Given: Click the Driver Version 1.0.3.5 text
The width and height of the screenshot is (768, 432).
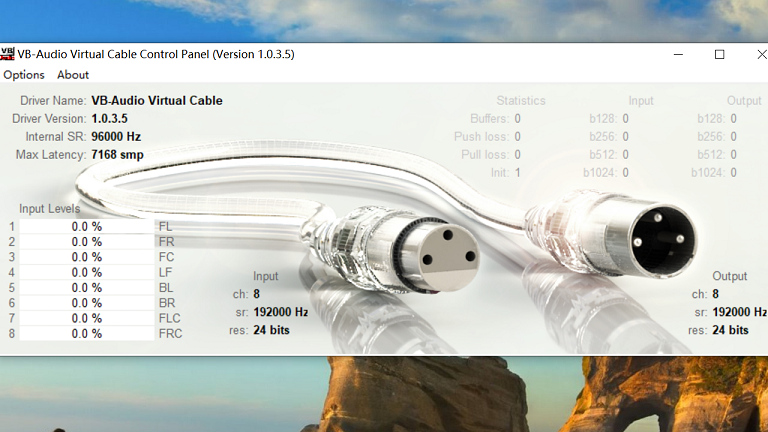Looking at the screenshot, I should (109, 119).
